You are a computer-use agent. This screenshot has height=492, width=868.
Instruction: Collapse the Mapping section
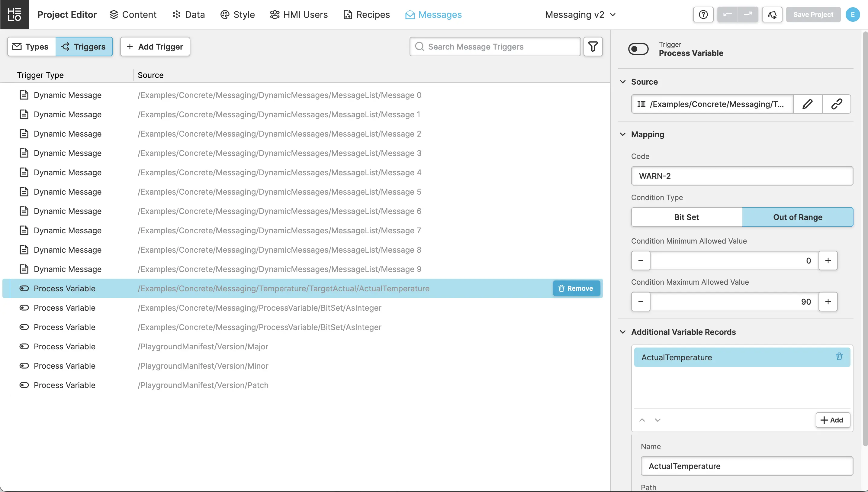[622, 134]
